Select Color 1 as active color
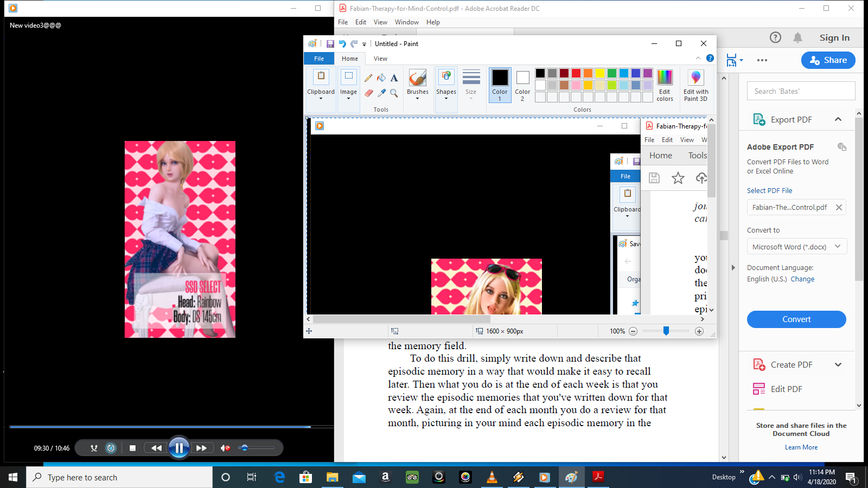The width and height of the screenshot is (868, 488). [x=500, y=85]
